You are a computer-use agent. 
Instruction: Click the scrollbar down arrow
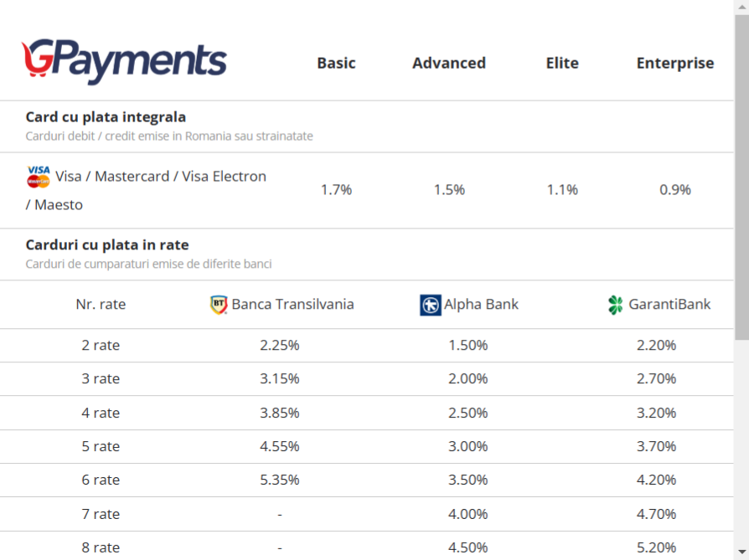[x=741, y=552]
